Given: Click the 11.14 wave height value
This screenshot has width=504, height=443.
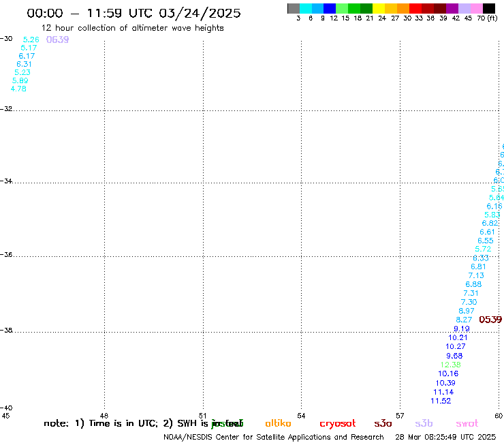Looking at the screenshot, I should click(x=443, y=392).
